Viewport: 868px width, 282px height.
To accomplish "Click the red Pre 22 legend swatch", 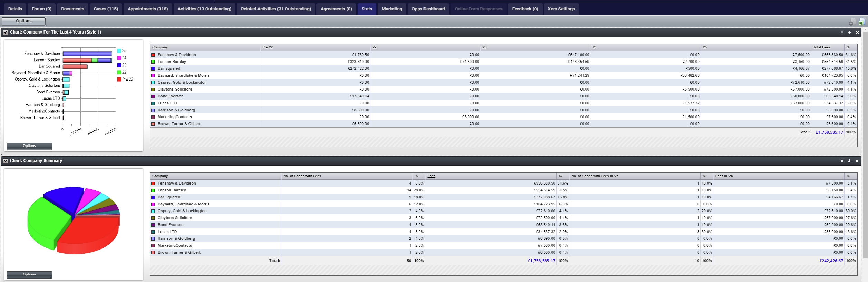I will click(x=119, y=79).
